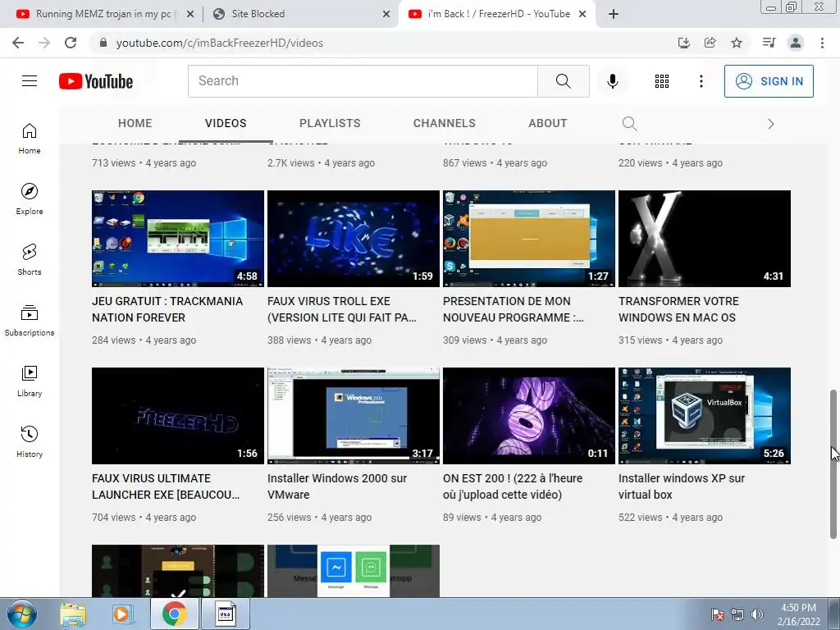Go to the YouTube logo home page
Screen dimensions: 840x630
click(96, 81)
